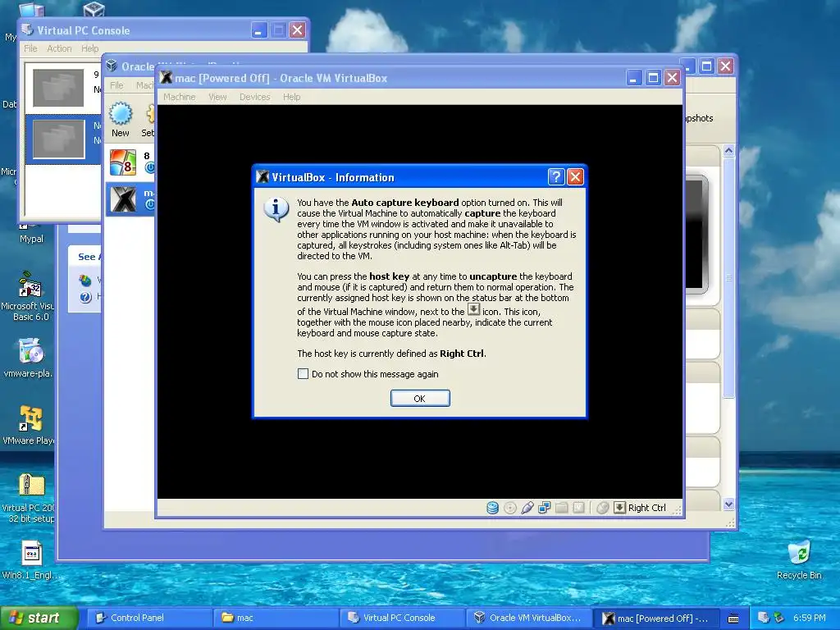840x630 pixels.
Task: Click the network adapters status icon
Action: click(545, 507)
